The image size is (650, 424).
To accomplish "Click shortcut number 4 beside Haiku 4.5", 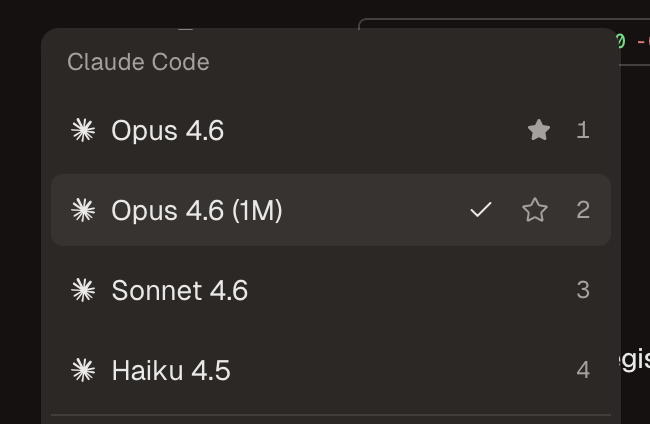I will click(x=583, y=370).
